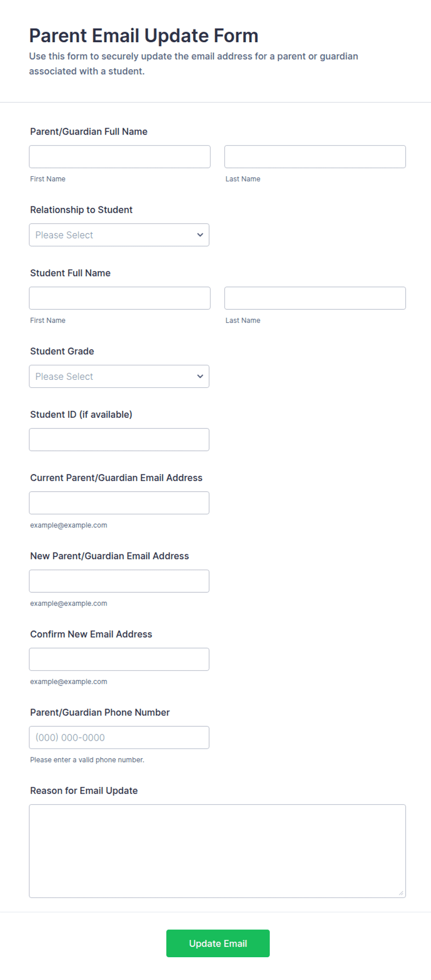Viewport: 431px width, 980px height.
Task: Submit with the Update Email button
Action: [x=218, y=944]
